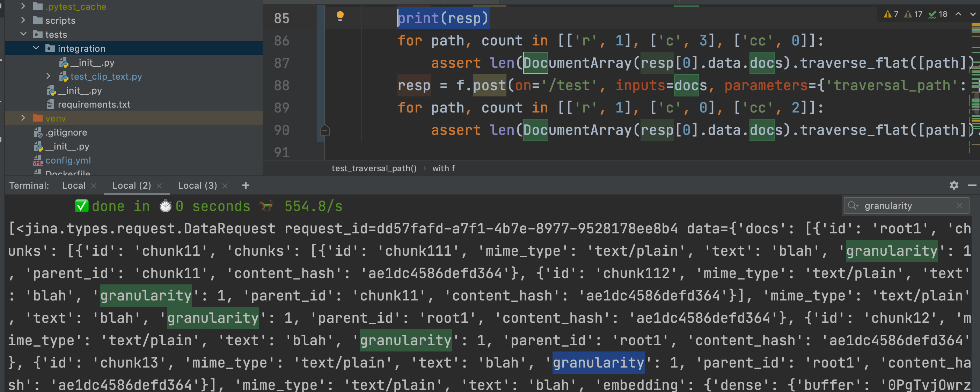980x392 pixels.
Task: Close the Local (3) terminal tab
Action: [x=225, y=186]
